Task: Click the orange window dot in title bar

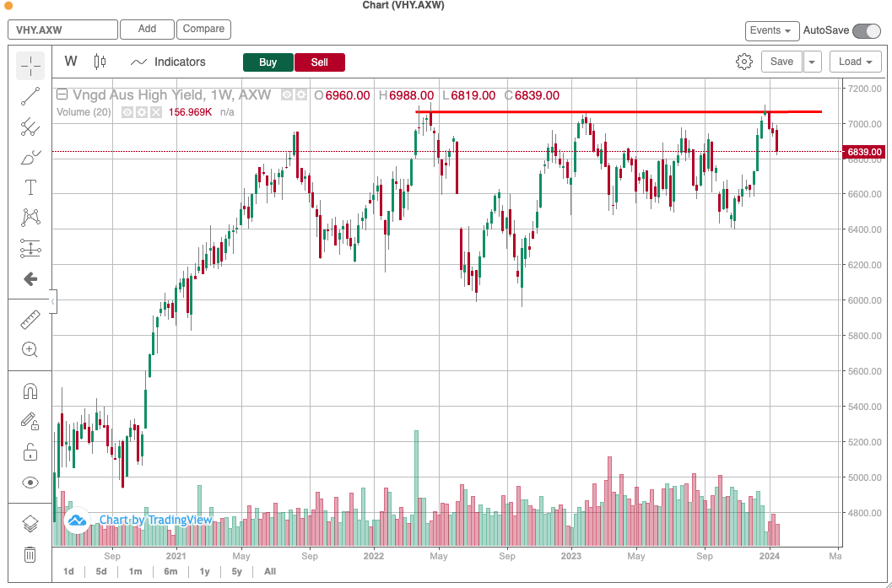Action: point(8,6)
